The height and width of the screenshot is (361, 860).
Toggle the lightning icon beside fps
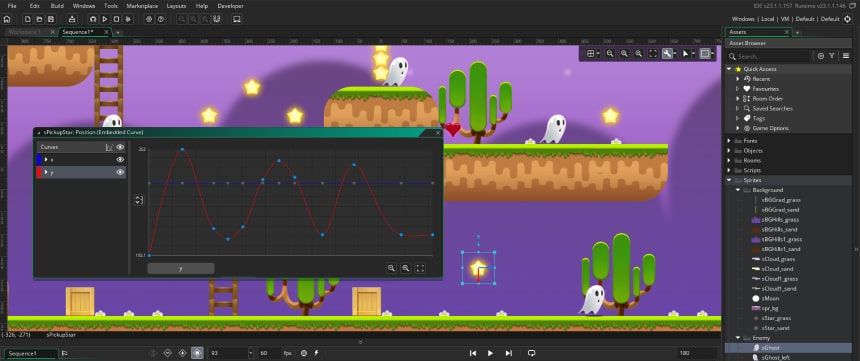315,353
